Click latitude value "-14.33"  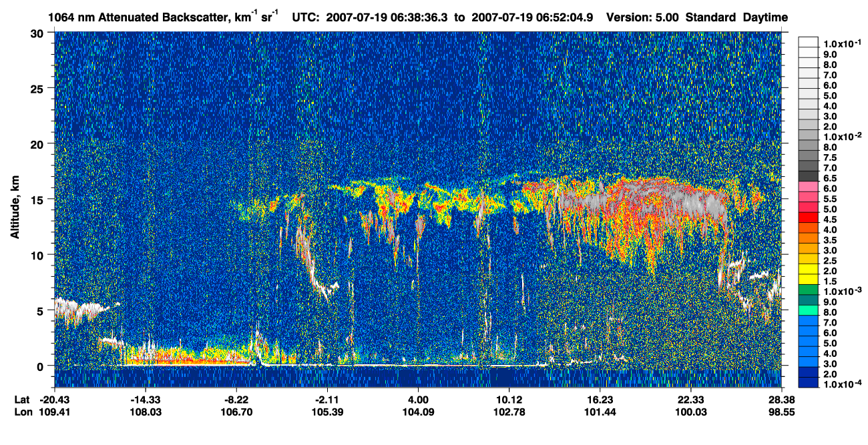tap(146, 400)
